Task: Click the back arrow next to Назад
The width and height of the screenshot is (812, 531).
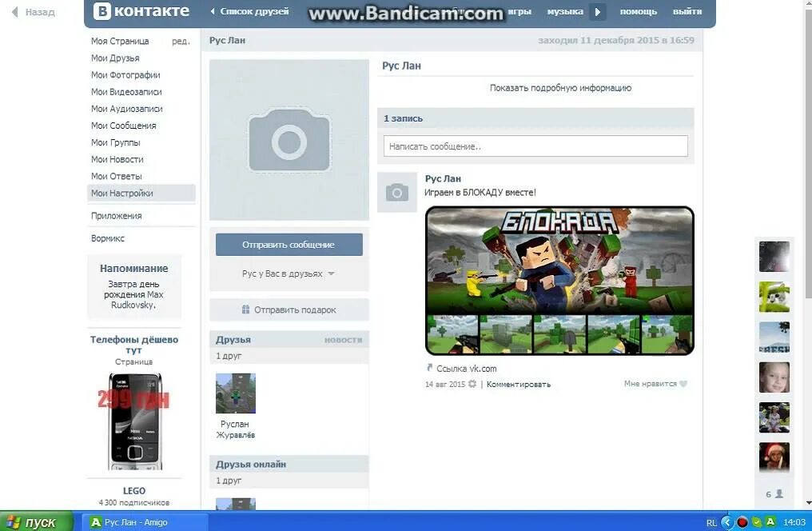Action: (15, 12)
